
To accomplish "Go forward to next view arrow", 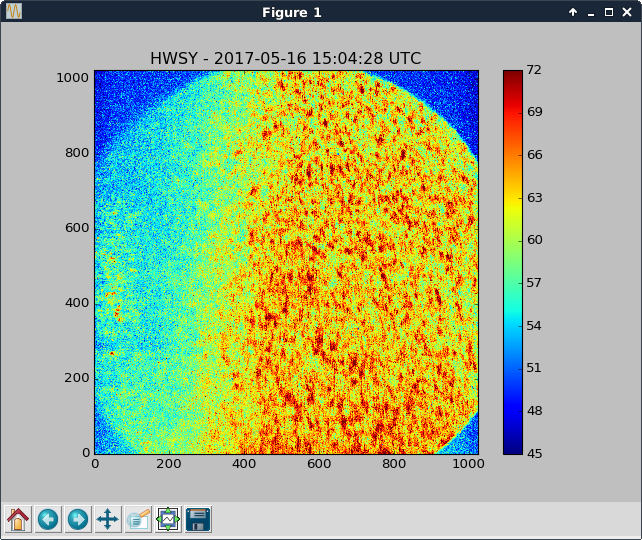I will (78, 519).
